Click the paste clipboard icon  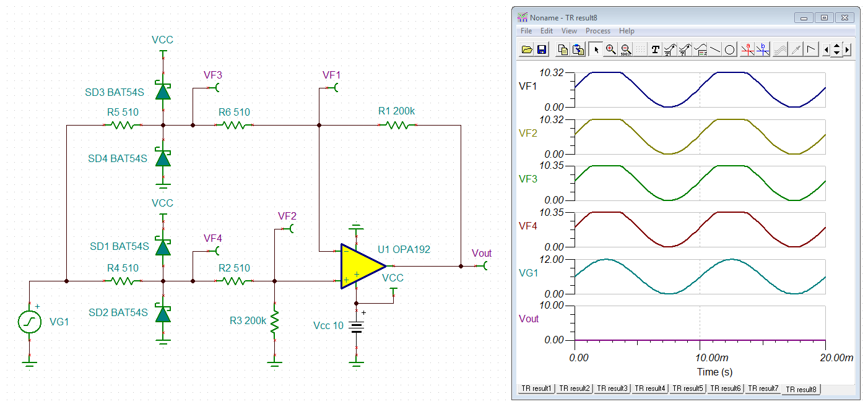[578, 49]
